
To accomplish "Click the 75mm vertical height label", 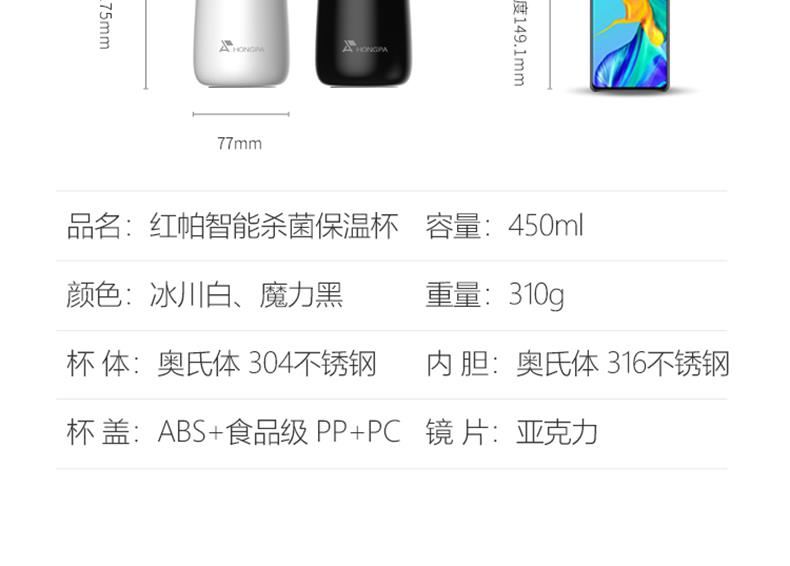I will point(105,24).
